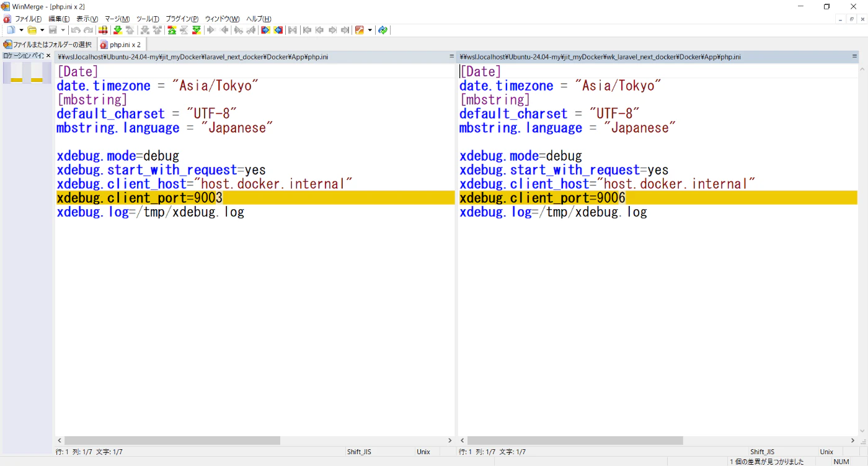Click the application icon in menu bar
This screenshot has width=868, height=466.
[x=7, y=19]
